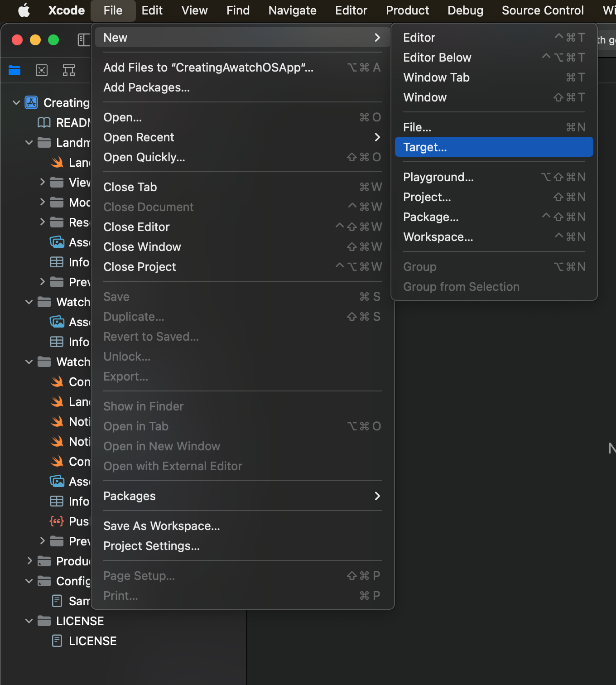Choose New Editor
Viewport: 616px width, 685px height.
click(494, 38)
